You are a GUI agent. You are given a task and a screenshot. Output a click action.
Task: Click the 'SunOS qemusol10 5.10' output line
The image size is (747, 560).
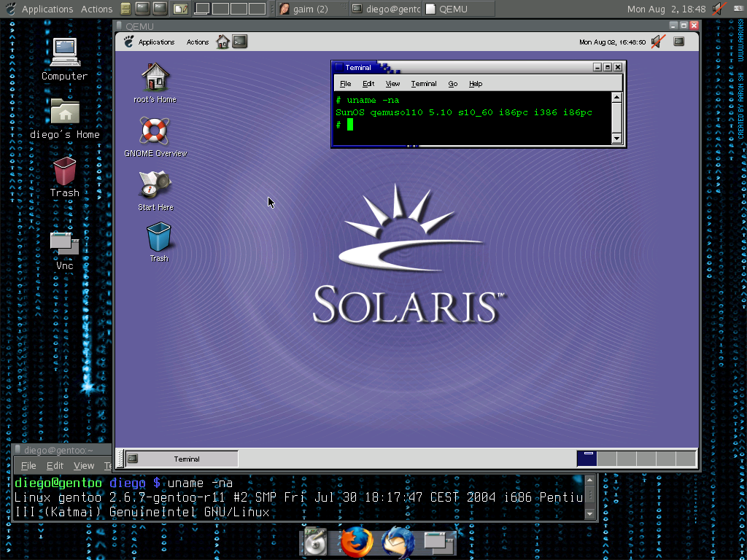pos(464,112)
